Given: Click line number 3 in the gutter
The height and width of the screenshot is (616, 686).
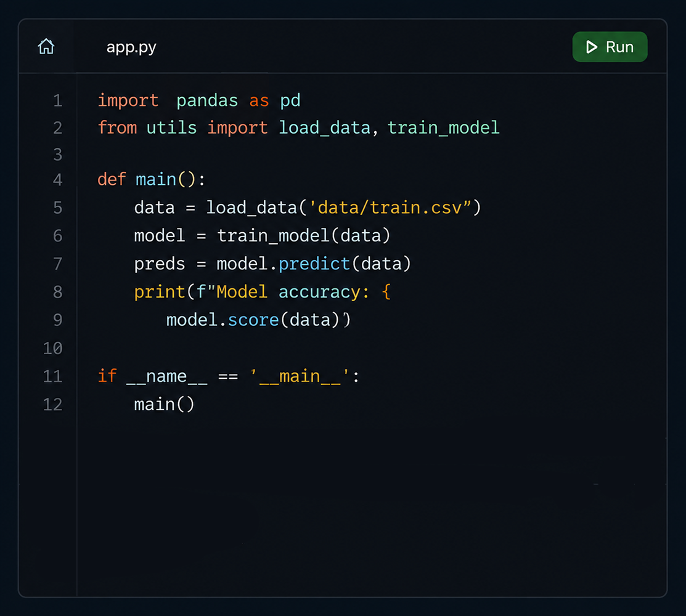Looking at the screenshot, I should 58,155.
